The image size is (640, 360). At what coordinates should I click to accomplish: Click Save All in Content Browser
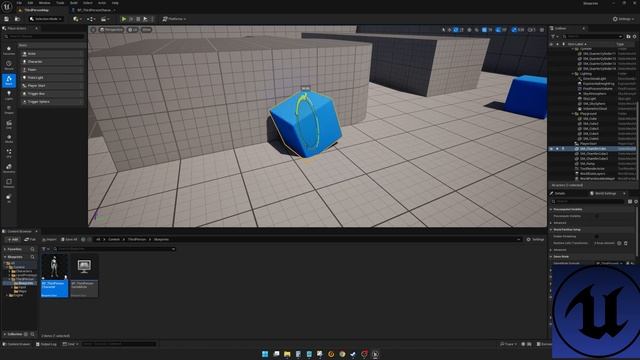pyautogui.click(x=69, y=240)
